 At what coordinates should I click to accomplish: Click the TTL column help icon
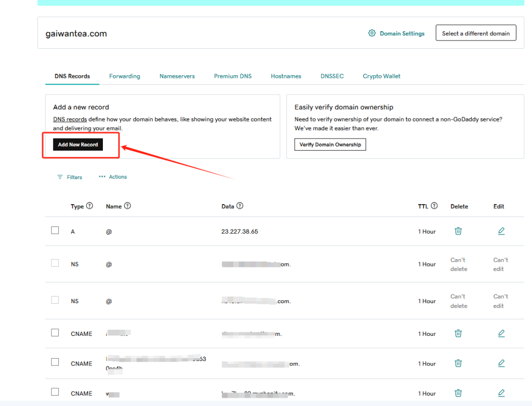tap(434, 206)
